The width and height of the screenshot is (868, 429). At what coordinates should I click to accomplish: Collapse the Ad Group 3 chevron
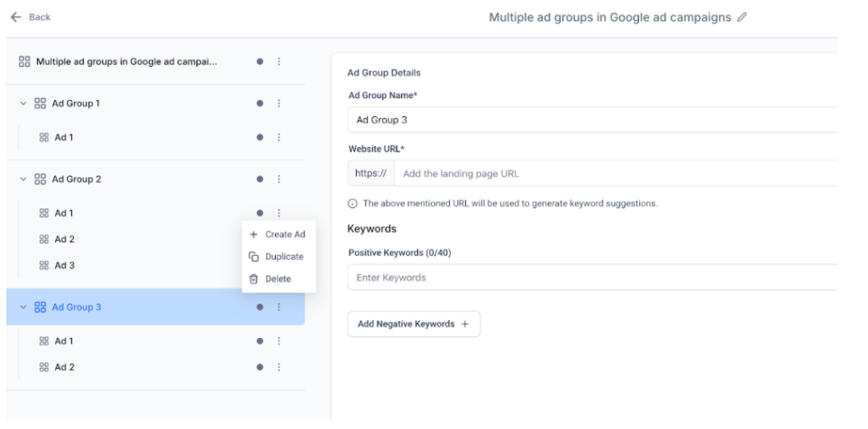(23, 307)
